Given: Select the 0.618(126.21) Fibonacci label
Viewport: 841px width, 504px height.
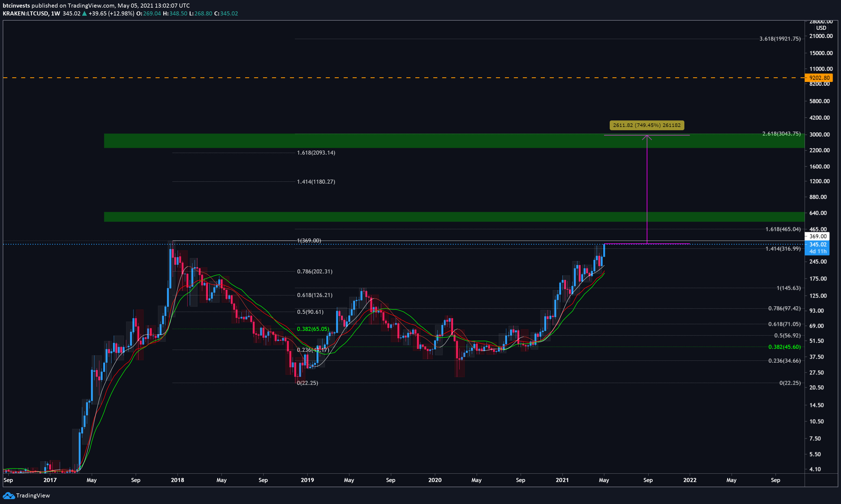Looking at the screenshot, I should tap(315, 295).
